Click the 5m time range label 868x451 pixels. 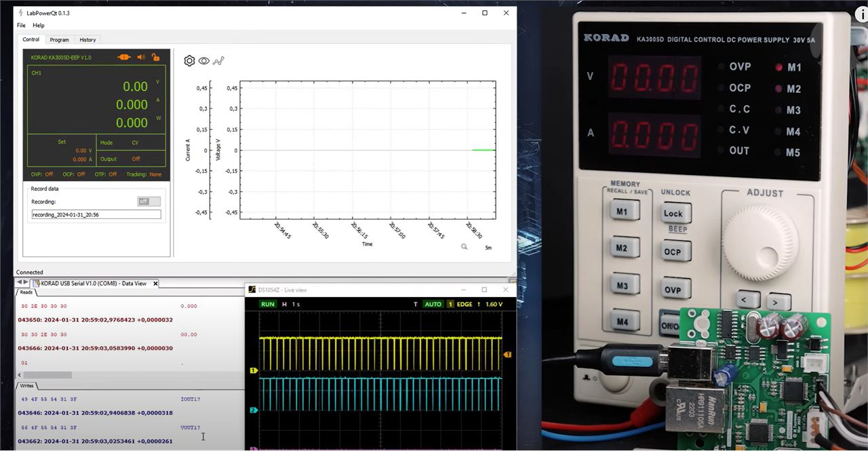coord(488,248)
